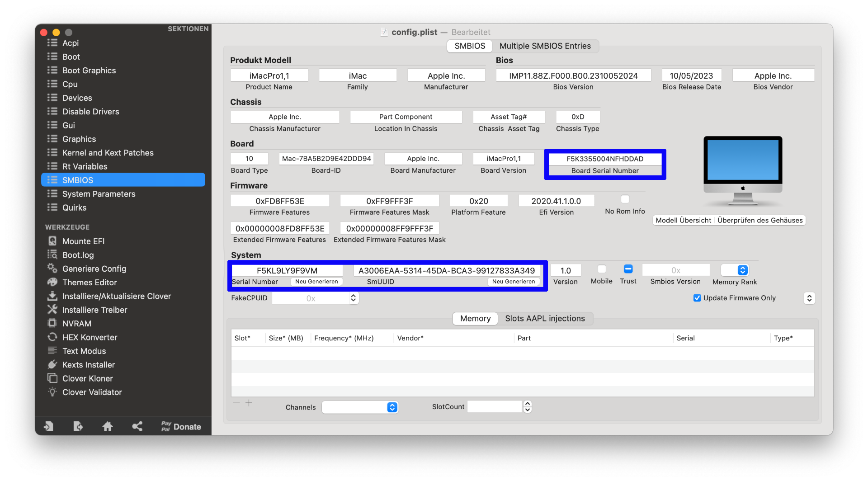Click the Frequency* (MHz) column header
The image size is (868, 481).
[352, 338]
